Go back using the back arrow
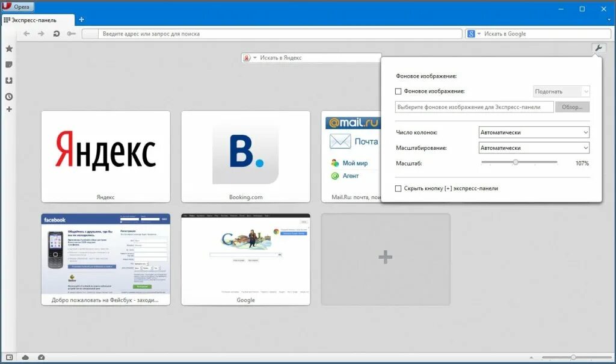The height and width of the screenshot is (364, 616). tap(26, 34)
